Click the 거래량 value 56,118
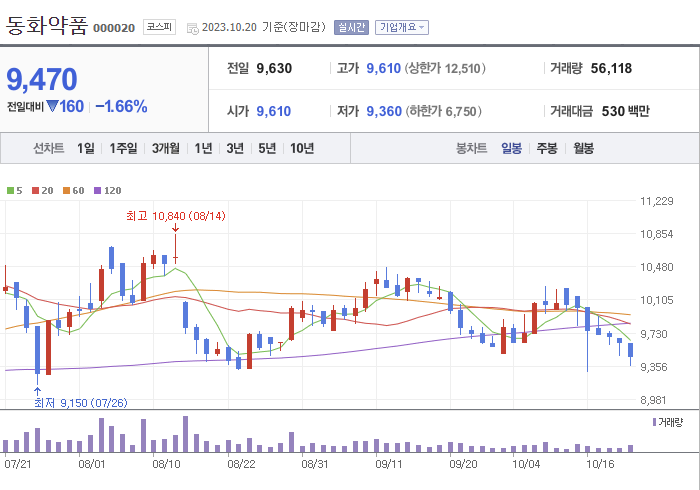 pos(611,68)
